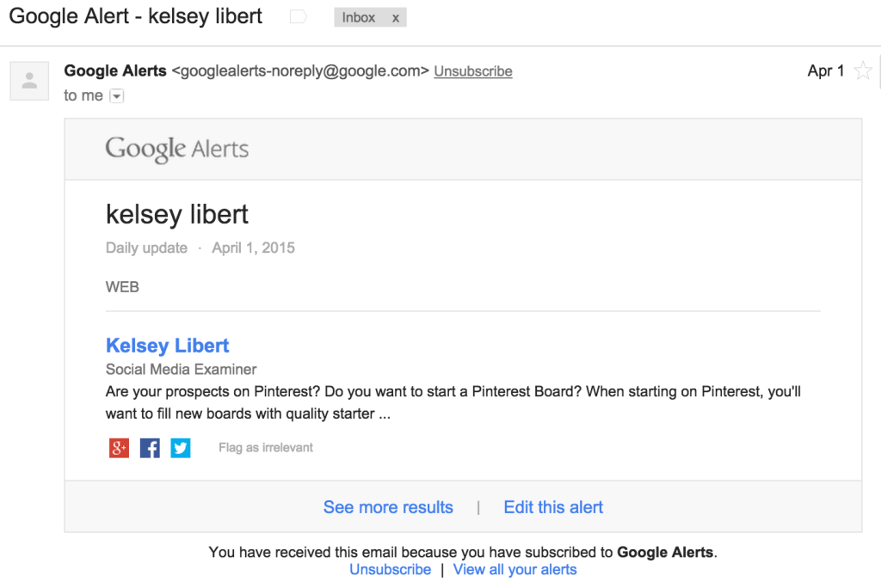
Task: Flag the result as irrelevant
Action: pos(266,448)
